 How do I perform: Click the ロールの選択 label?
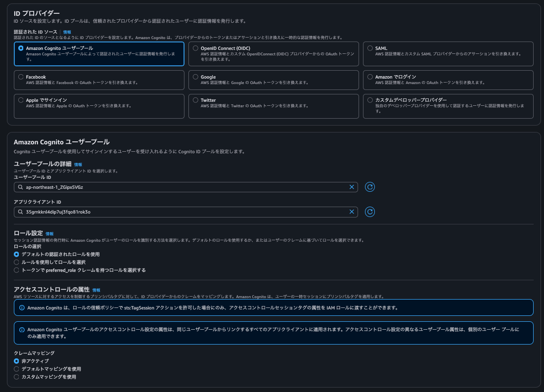[27, 247]
